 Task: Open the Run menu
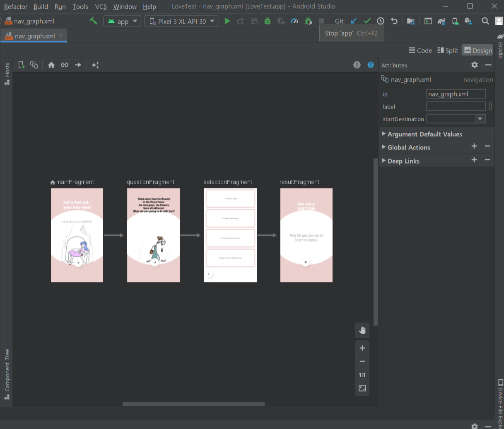[60, 7]
